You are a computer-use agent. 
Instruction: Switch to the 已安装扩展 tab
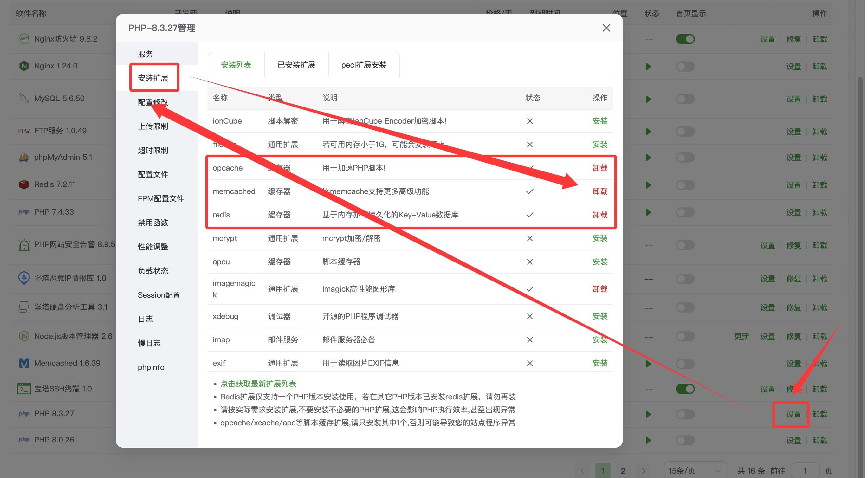296,65
